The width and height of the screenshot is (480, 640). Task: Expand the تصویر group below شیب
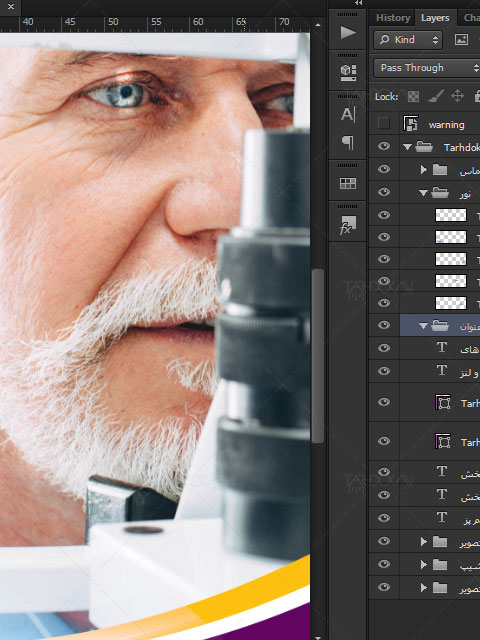tap(424, 588)
